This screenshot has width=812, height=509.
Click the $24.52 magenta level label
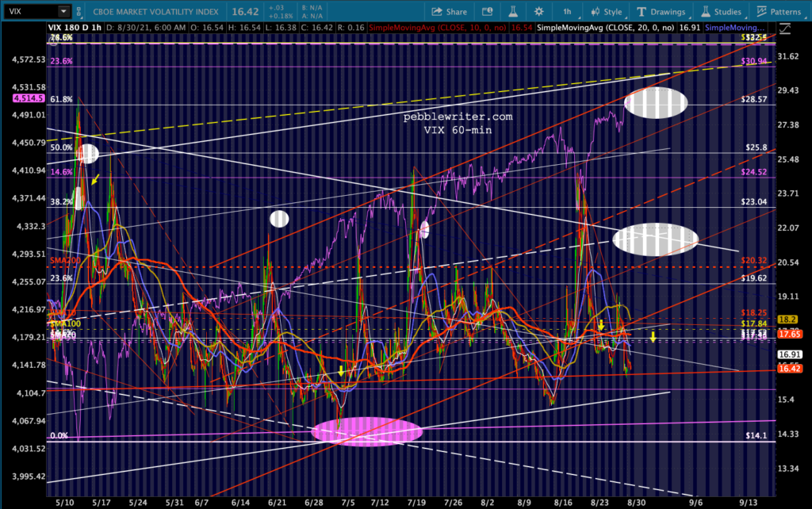[x=754, y=172]
